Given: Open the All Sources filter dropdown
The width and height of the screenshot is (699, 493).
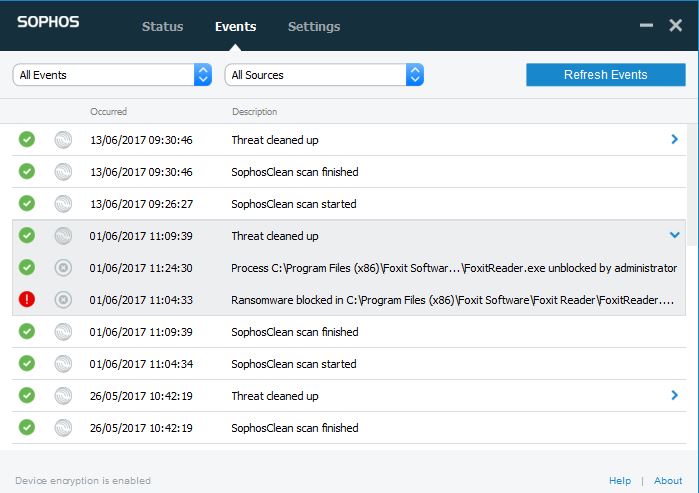Looking at the screenshot, I should click(x=324, y=74).
